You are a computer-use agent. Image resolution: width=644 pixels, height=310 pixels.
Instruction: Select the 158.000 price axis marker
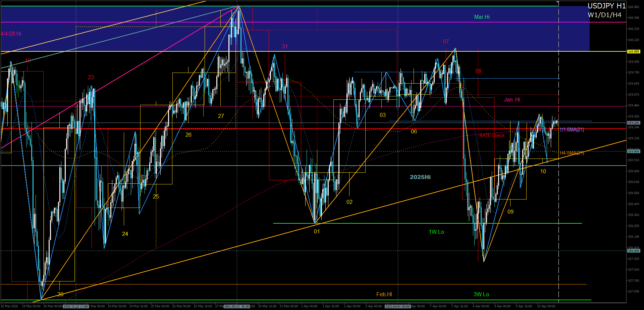pyautogui.click(x=634, y=251)
